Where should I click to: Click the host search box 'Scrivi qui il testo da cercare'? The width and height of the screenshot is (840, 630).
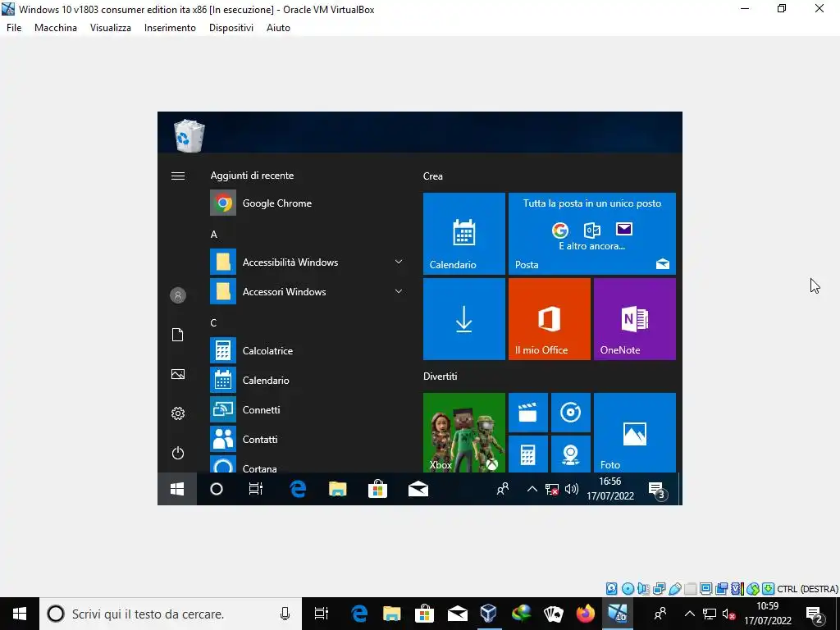tap(171, 614)
